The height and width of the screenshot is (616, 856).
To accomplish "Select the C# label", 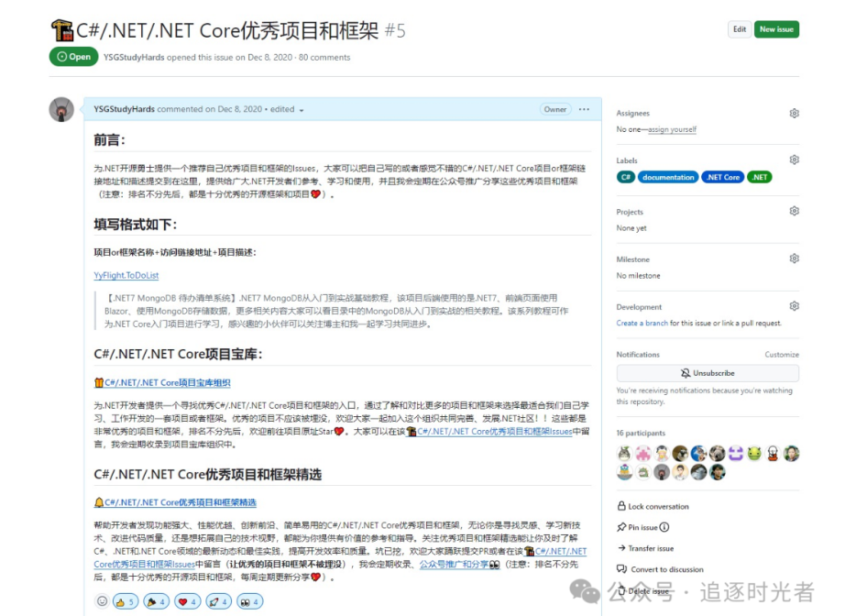I will 626,177.
